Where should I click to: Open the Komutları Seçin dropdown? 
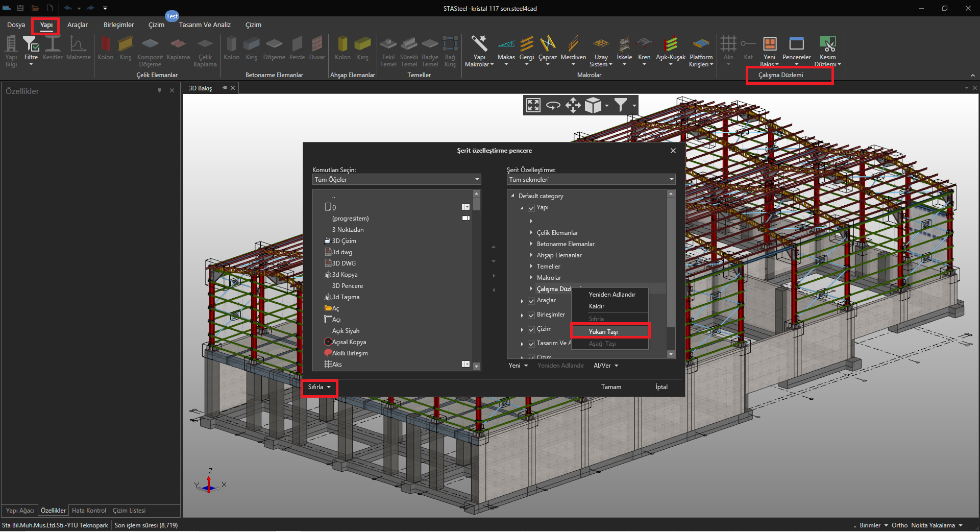point(397,180)
